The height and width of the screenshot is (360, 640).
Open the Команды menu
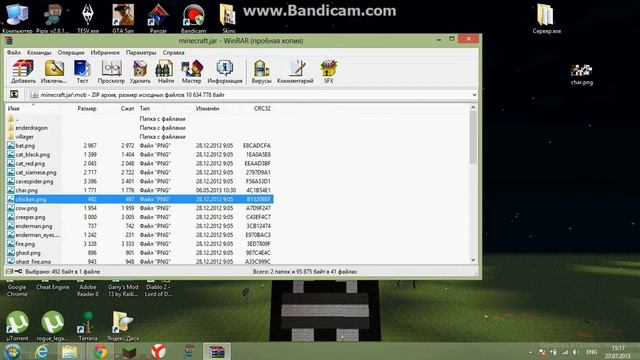(39, 53)
